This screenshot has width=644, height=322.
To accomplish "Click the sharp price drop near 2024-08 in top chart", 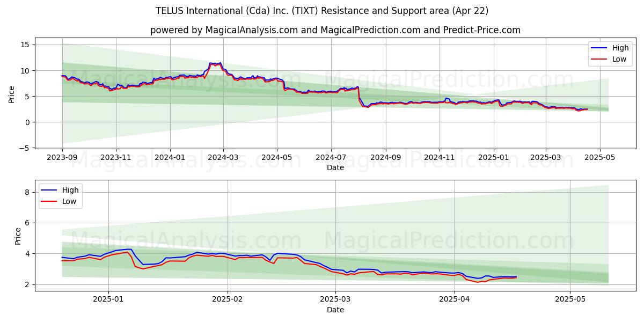I will pos(360,97).
